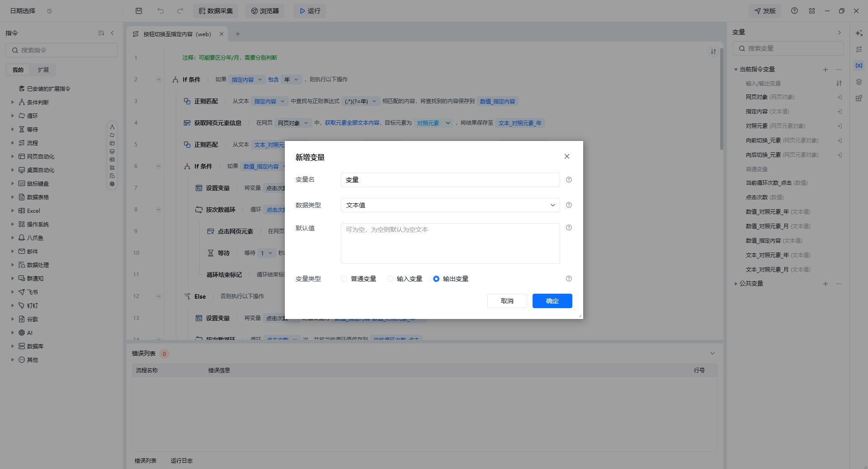Click the 变量名 input field
Viewport: 868px width, 469px height.
click(x=450, y=180)
